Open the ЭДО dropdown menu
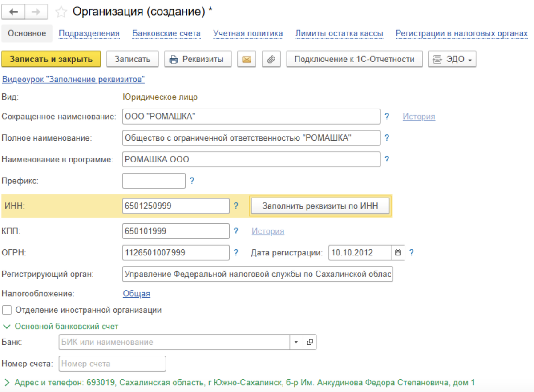The width and height of the screenshot is (534, 392). (452, 59)
